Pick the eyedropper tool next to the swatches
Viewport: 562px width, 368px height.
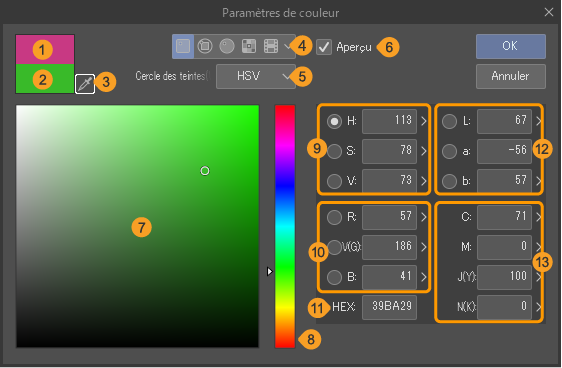85,84
